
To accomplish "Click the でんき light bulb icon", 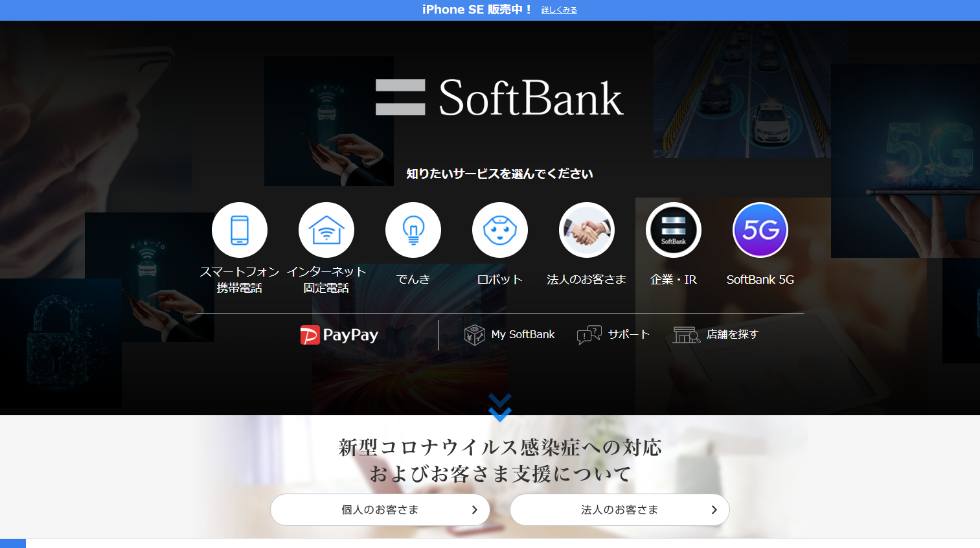I will click(x=413, y=230).
